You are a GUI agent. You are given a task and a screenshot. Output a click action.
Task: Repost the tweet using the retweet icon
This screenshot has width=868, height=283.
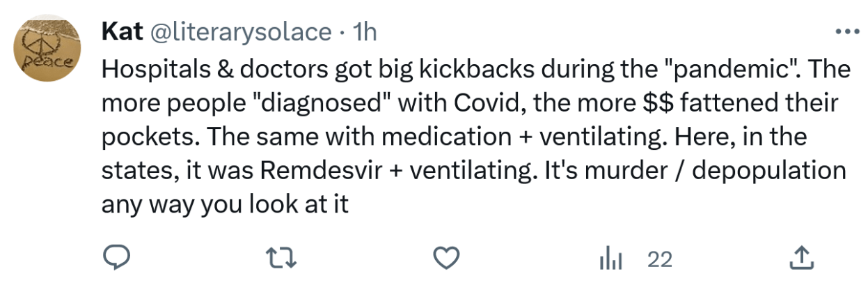pos(283,259)
